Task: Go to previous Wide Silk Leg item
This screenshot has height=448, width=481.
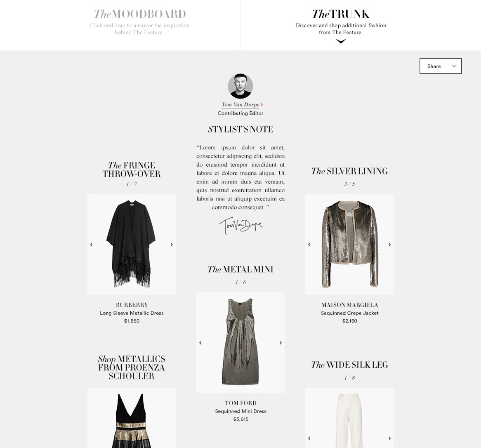Action: tap(309, 438)
